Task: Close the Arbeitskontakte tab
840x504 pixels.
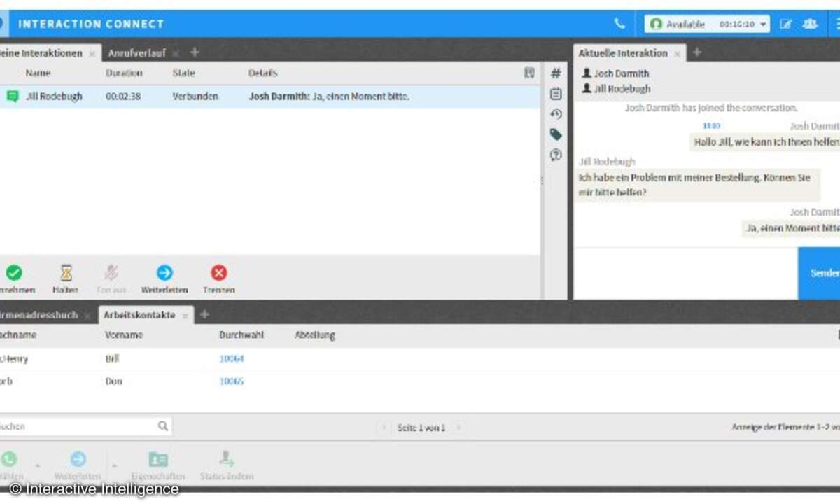Action: point(185,316)
